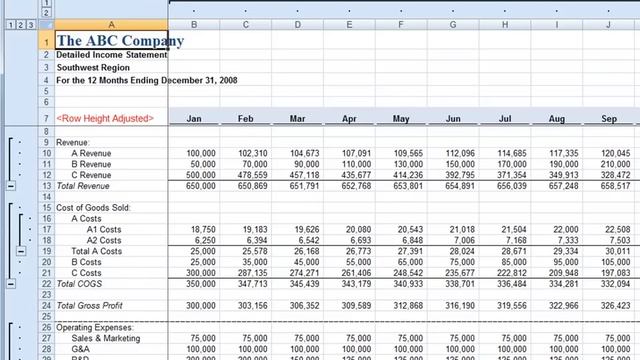The height and width of the screenshot is (360, 640).
Task: Select the 'Jan' month heading
Action: pyautogui.click(x=194, y=118)
